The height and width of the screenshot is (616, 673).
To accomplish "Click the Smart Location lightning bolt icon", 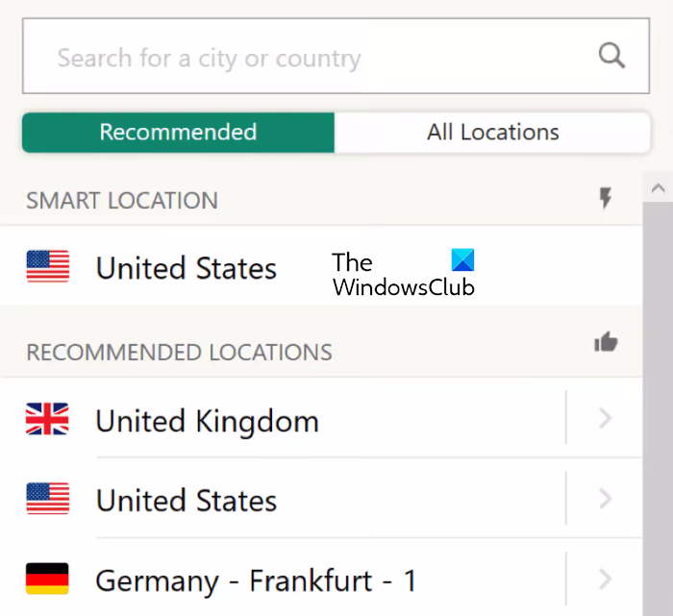I will (x=605, y=199).
